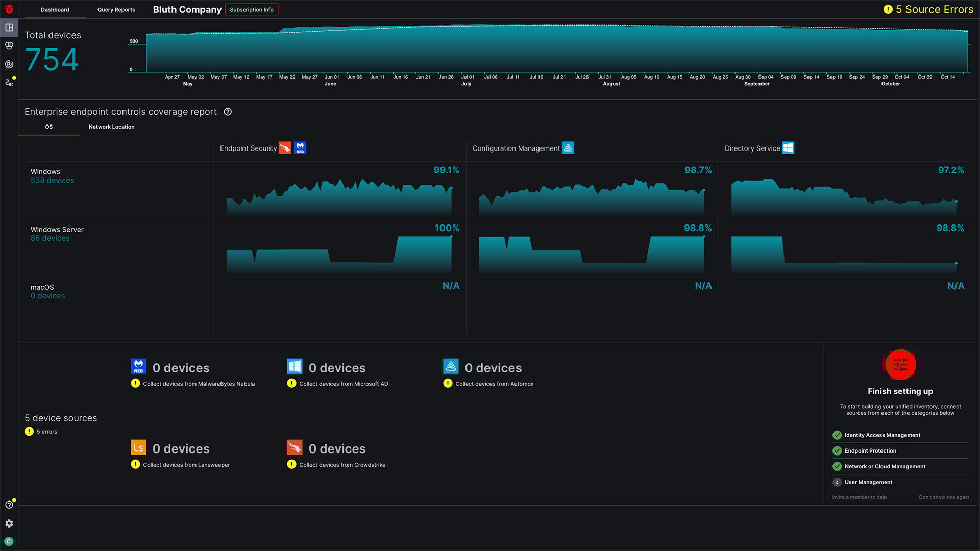Select the User Management setup step
Viewport: 980px width, 551px height.
[x=868, y=482]
